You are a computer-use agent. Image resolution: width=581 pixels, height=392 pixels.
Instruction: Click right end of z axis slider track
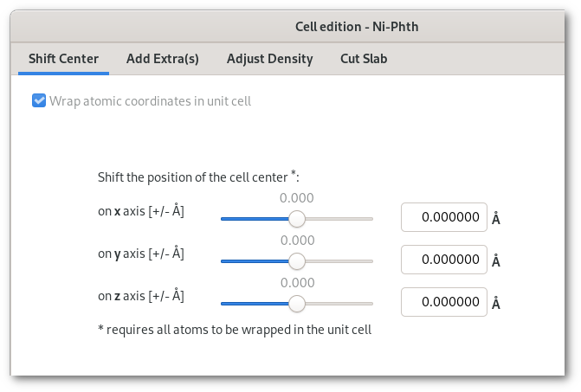click(368, 303)
